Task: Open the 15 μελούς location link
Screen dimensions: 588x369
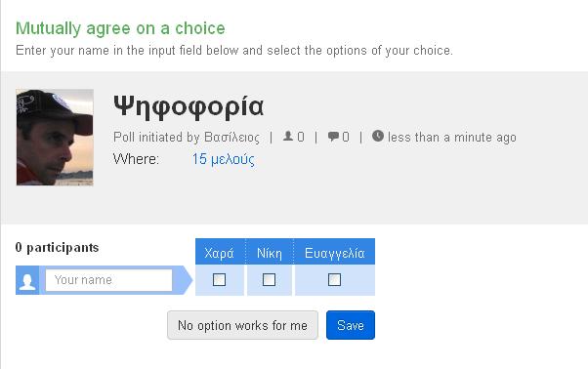Action: 223,159
